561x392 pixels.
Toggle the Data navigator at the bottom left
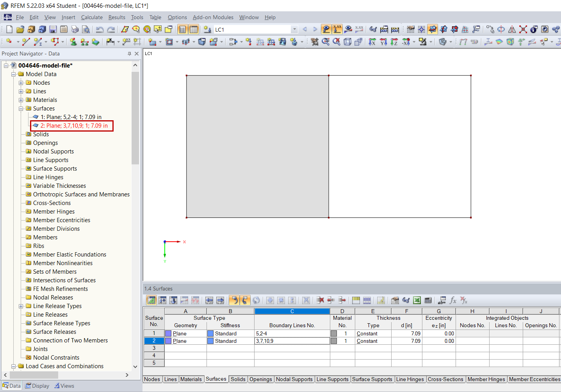click(x=11, y=386)
